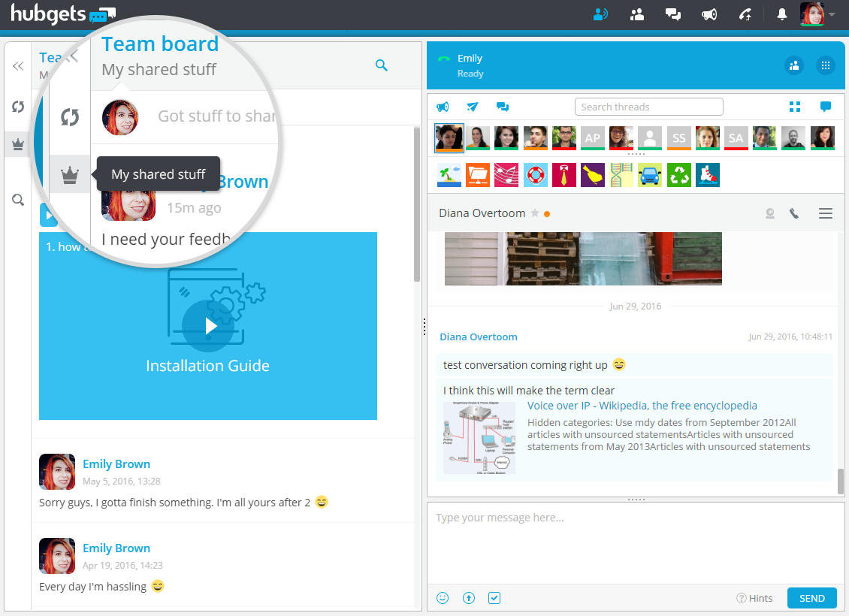Toggle favorite star next to Diana Overtoom

535,213
